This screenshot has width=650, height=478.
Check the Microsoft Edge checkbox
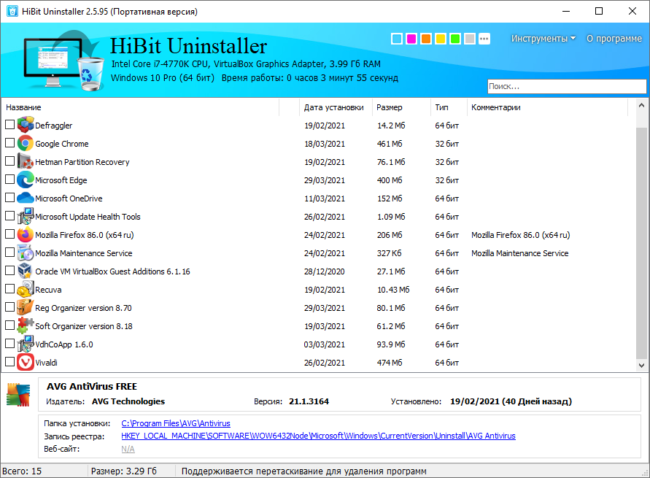10,179
